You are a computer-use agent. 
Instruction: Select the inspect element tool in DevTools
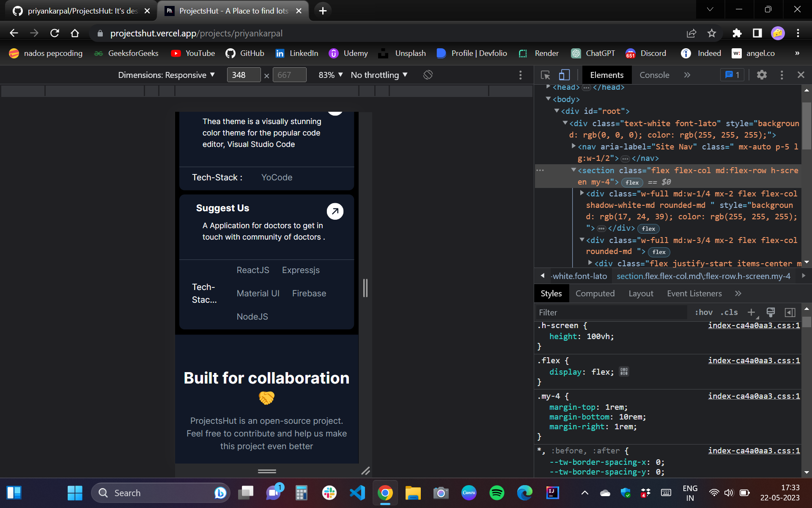[545, 75]
